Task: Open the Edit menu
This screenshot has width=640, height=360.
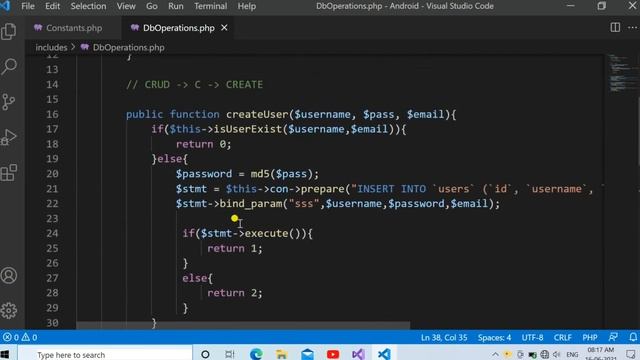Action: coord(52,6)
